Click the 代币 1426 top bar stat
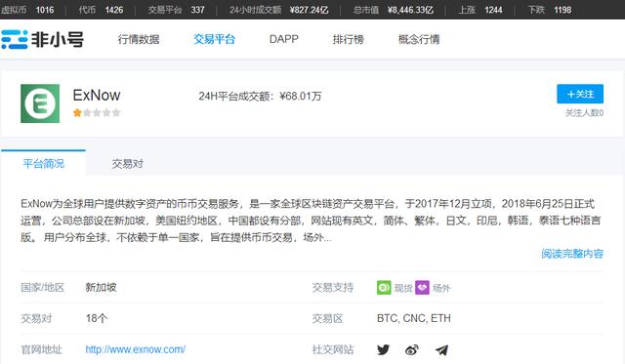The height and width of the screenshot is (364, 625). click(x=101, y=10)
